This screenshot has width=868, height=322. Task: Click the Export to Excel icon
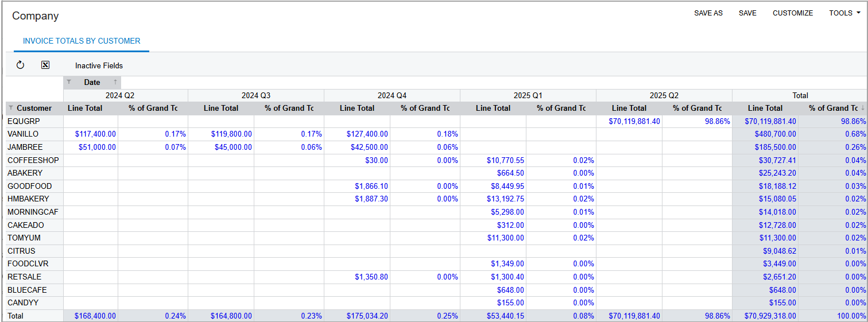tap(45, 65)
